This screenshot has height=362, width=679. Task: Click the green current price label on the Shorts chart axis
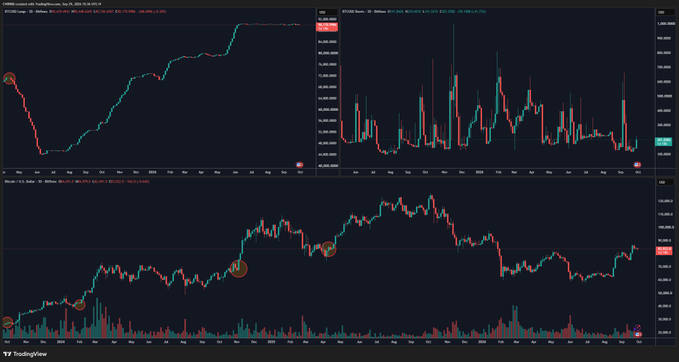(664, 141)
